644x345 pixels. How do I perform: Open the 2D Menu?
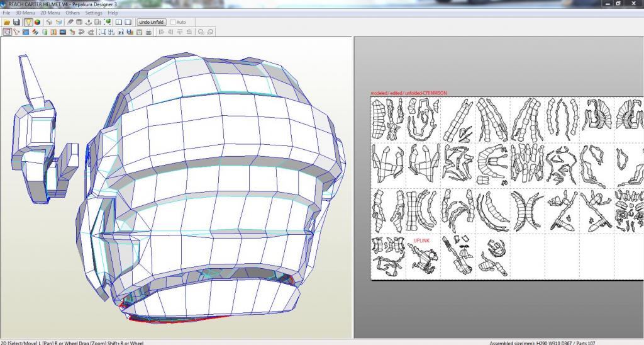[50, 13]
